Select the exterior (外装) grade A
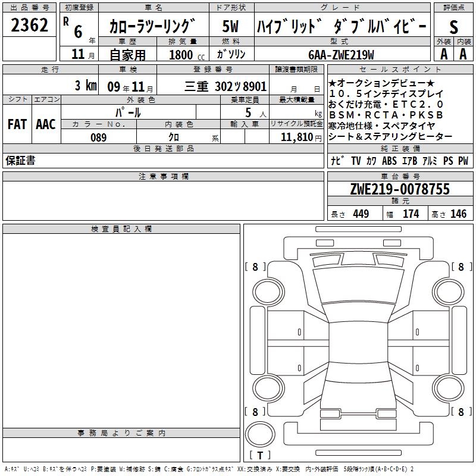This screenshot has height=476, width=476. (x=444, y=54)
